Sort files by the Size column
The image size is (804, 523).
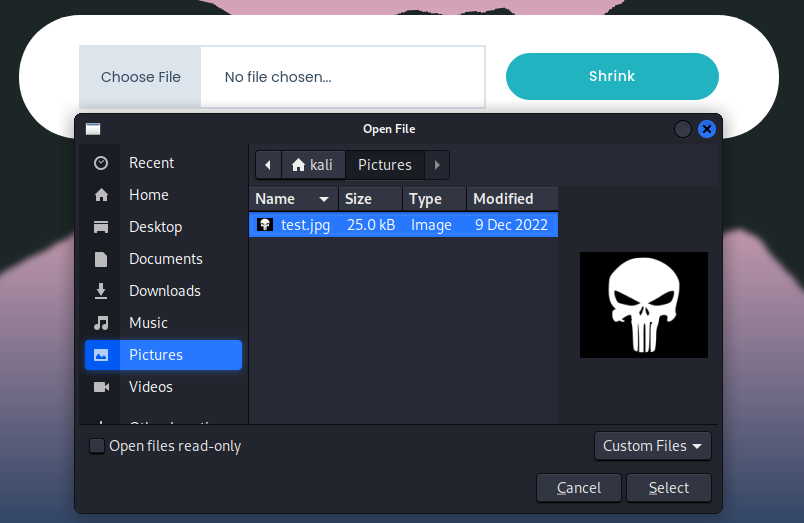click(x=370, y=199)
